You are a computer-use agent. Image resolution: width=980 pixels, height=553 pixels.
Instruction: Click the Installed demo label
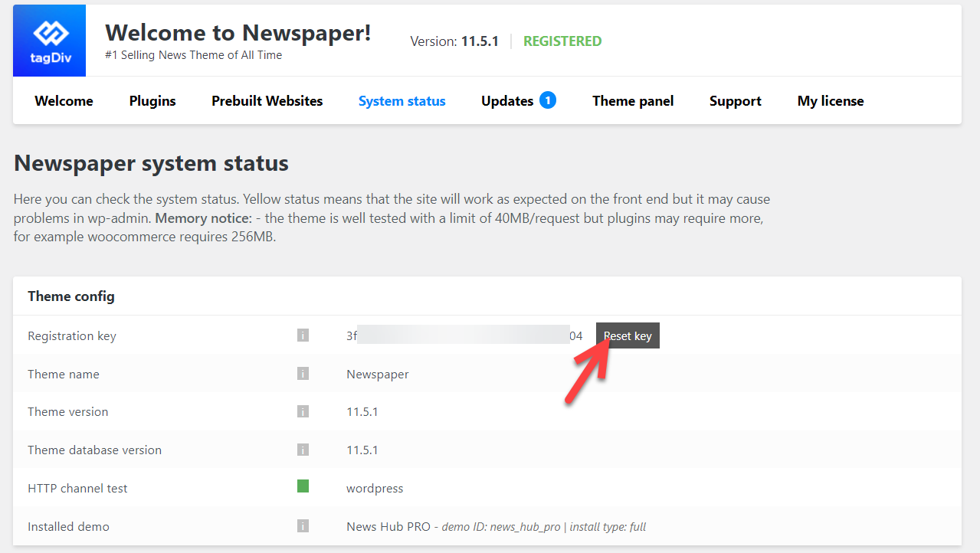pos(68,526)
